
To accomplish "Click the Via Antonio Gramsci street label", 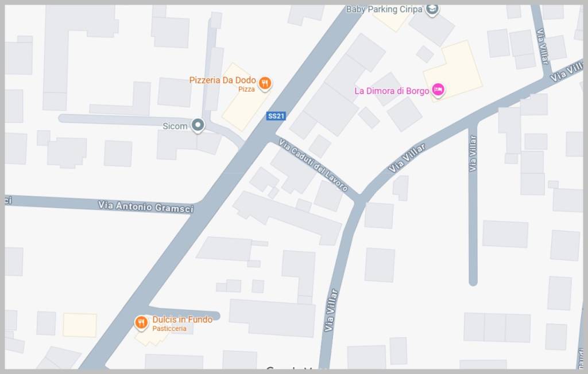I will [x=145, y=207].
